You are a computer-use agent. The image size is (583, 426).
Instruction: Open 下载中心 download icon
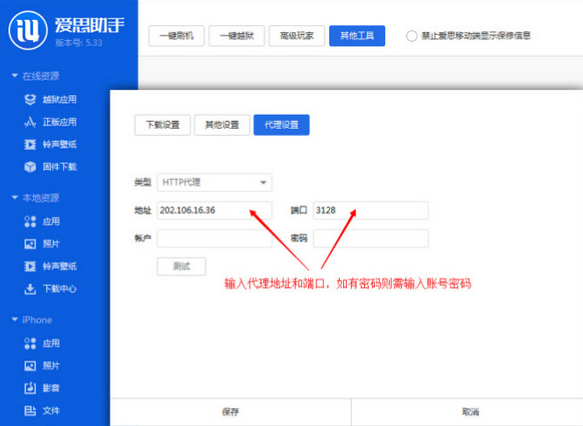tap(30, 289)
